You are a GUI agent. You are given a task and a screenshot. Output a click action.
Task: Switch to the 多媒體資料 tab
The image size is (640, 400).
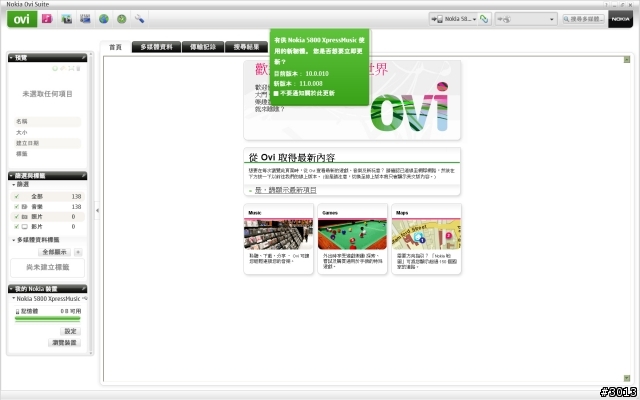(x=156, y=47)
